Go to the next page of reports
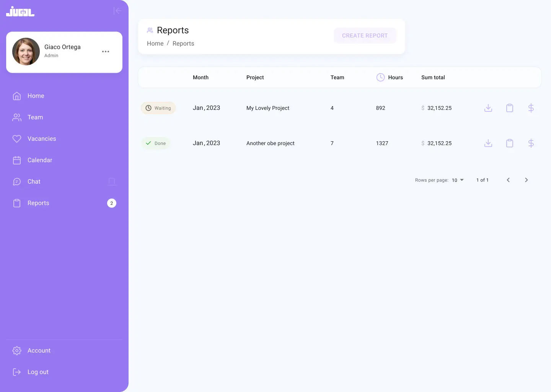 tap(526, 180)
